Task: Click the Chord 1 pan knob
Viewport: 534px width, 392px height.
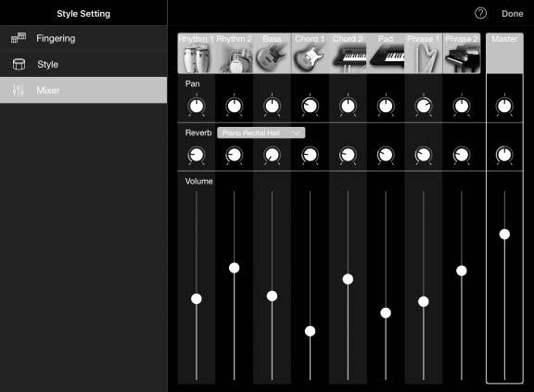Action: click(x=310, y=106)
